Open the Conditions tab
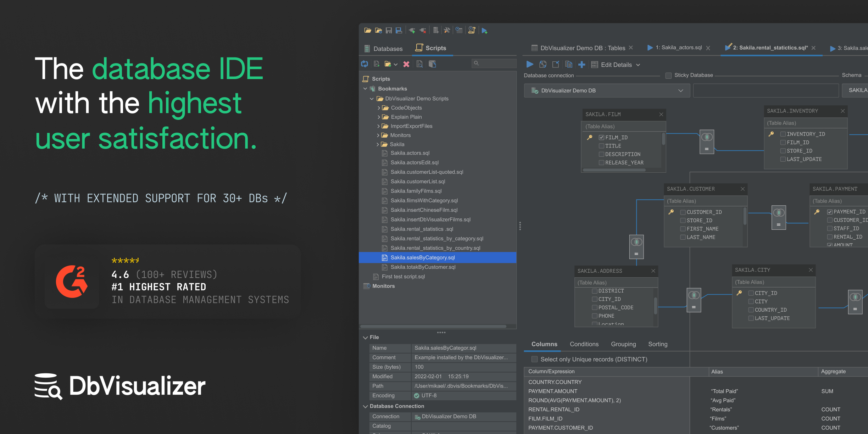The height and width of the screenshot is (434, 868). (584, 344)
